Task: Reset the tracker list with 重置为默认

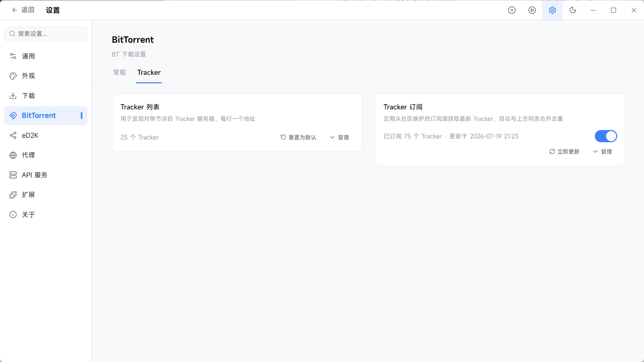Action: pyautogui.click(x=298, y=137)
